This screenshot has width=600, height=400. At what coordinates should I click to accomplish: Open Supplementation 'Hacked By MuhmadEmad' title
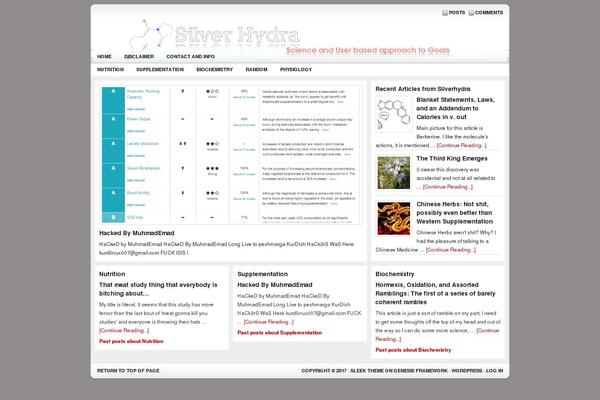coord(275,285)
